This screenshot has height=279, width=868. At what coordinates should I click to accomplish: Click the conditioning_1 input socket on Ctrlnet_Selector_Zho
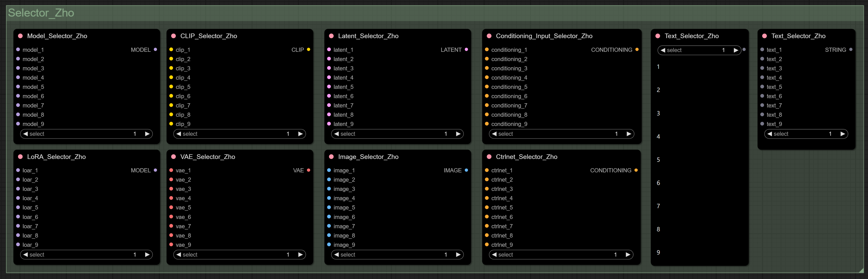(487, 170)
